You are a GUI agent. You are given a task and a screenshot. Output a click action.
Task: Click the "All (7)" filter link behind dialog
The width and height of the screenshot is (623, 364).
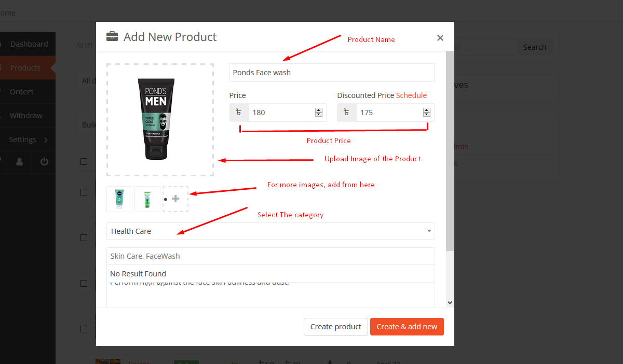click(x=84, y=46)
